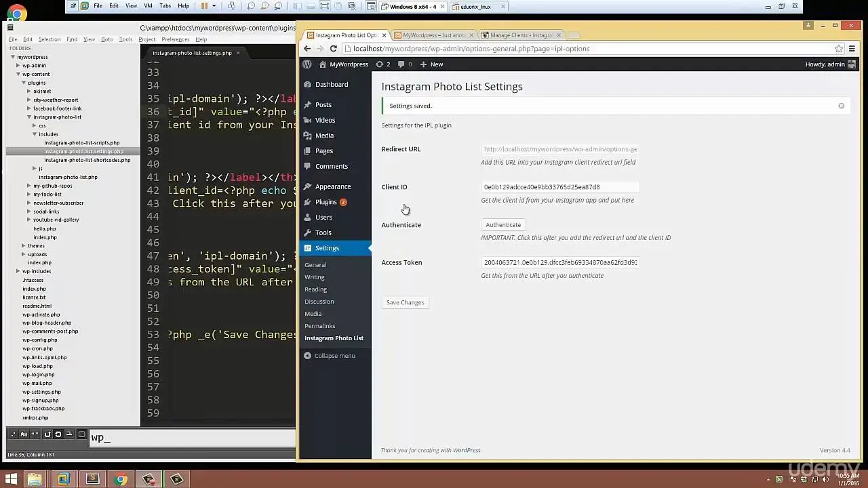
Task: Open the Chrome hamburger menu
Action: 852,49
